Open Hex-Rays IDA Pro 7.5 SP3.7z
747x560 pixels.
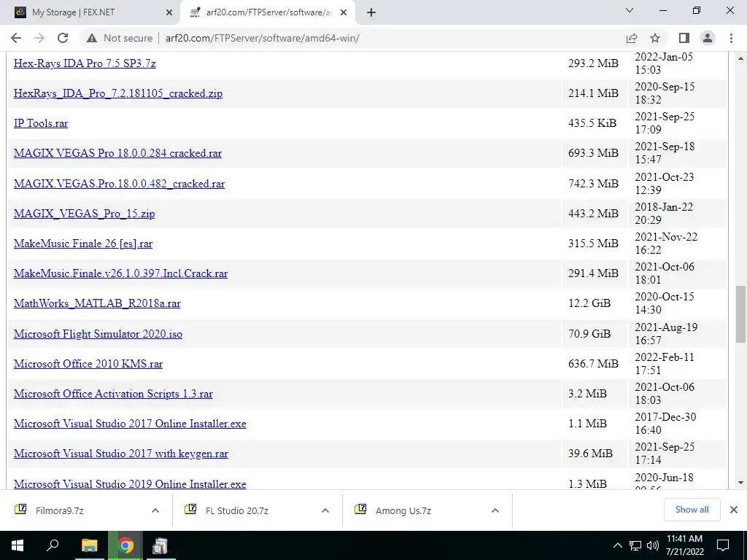pos(85,63)
